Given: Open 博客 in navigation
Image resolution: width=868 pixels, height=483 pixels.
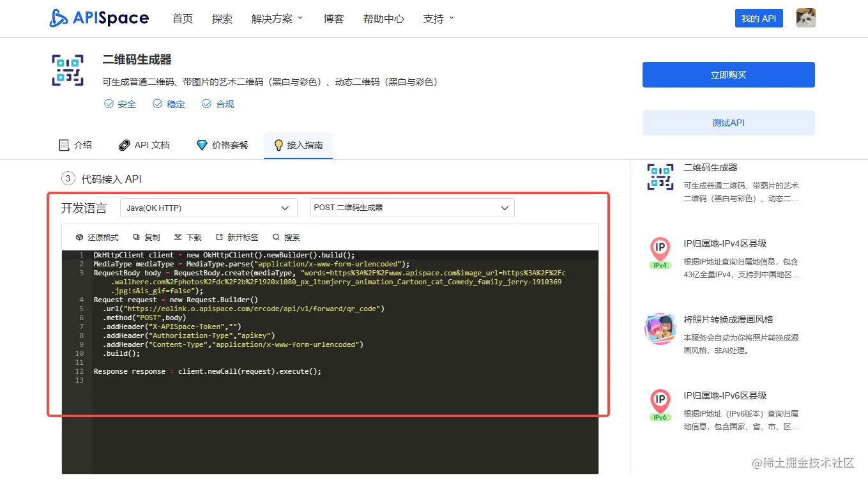Looking at the screenshot, I should [334, 19].
